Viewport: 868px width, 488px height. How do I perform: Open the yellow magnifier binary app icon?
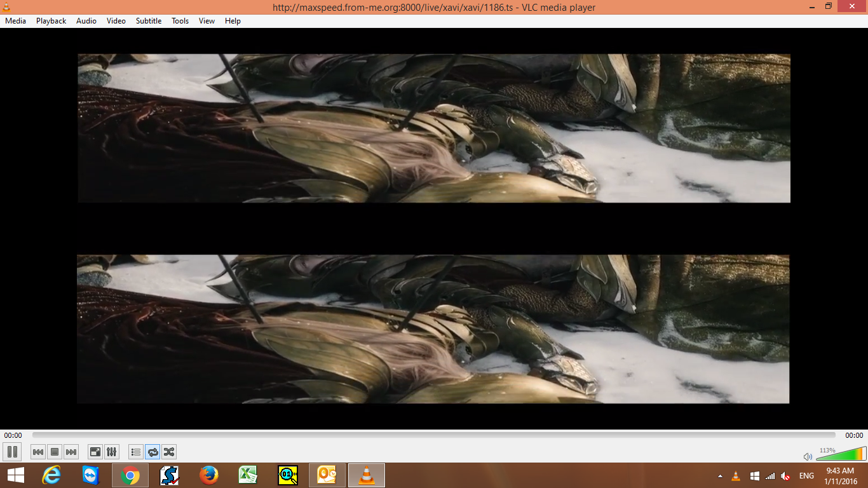[288, 475]
